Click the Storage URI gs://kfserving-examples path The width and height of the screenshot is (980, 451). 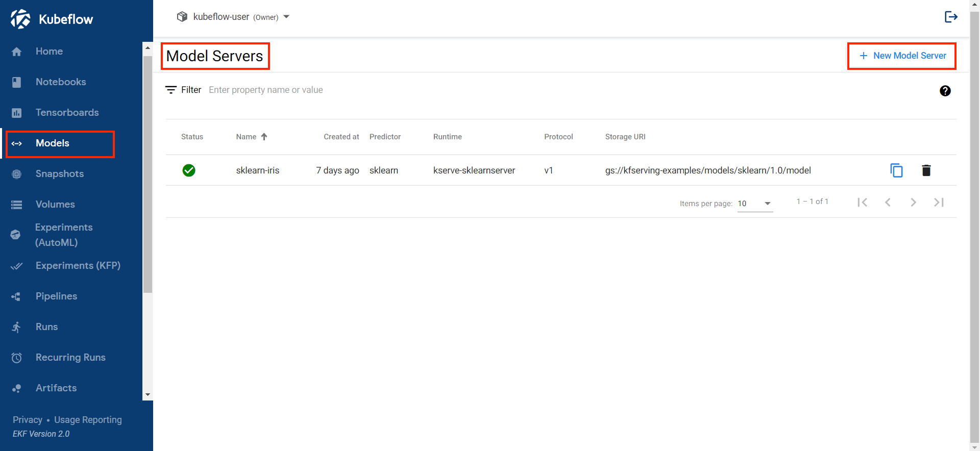click(x=708, y=170)
